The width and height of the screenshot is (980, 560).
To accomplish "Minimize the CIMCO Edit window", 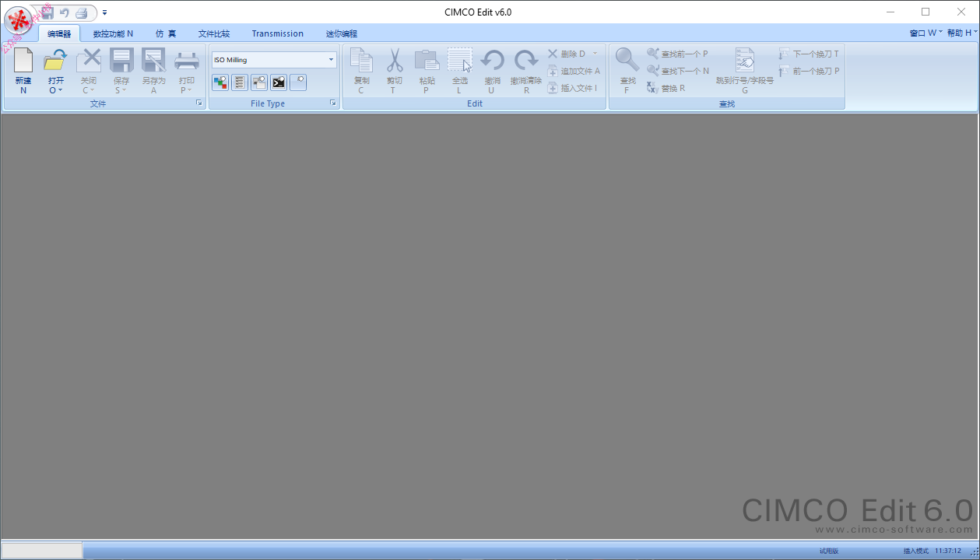I will point(890,12).
